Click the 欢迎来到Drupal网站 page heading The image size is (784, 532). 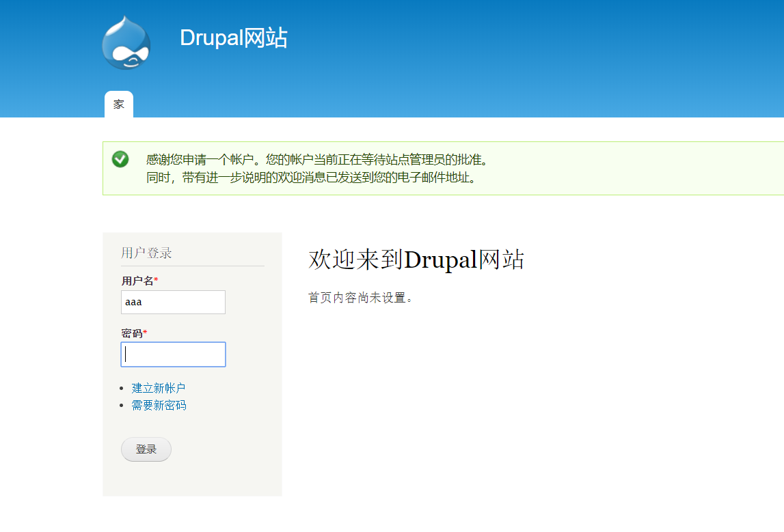pos(416,260)
